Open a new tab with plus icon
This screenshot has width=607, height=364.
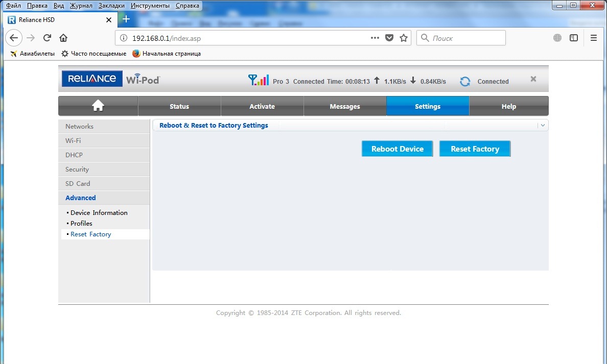126,19
